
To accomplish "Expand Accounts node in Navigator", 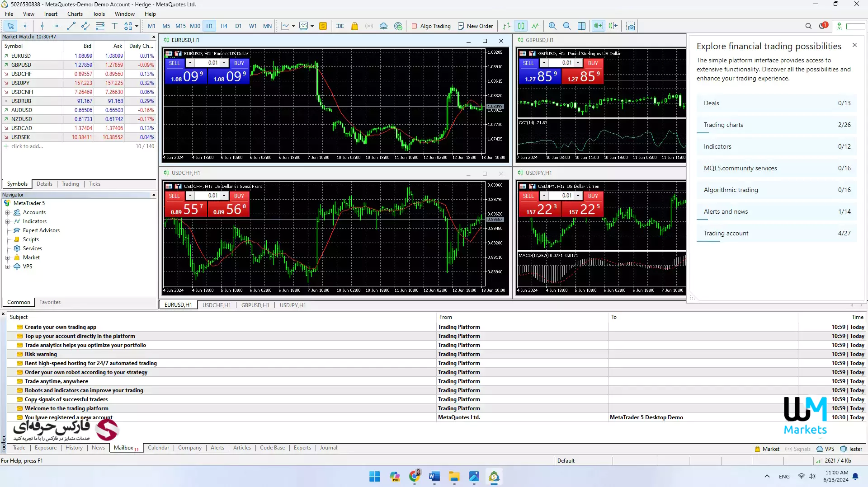I will pyautogui.click(x=7, y=212).
